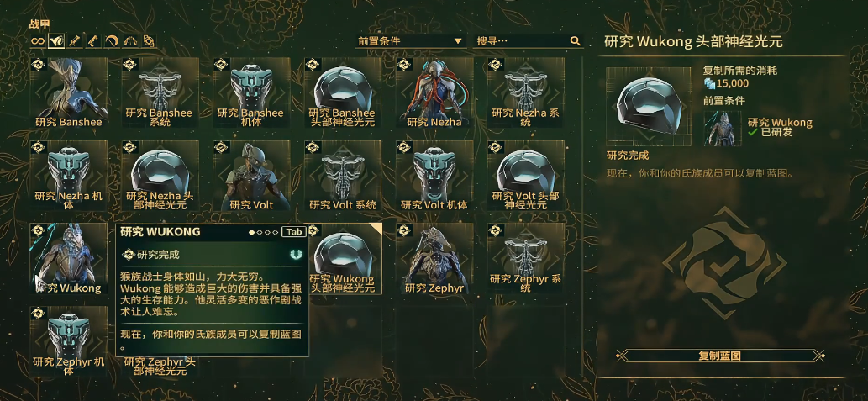868x401 pixels.
Task: Click the dropdown arrow beside 前置条件
Action: pyautogui.click(x=457, y=41)
